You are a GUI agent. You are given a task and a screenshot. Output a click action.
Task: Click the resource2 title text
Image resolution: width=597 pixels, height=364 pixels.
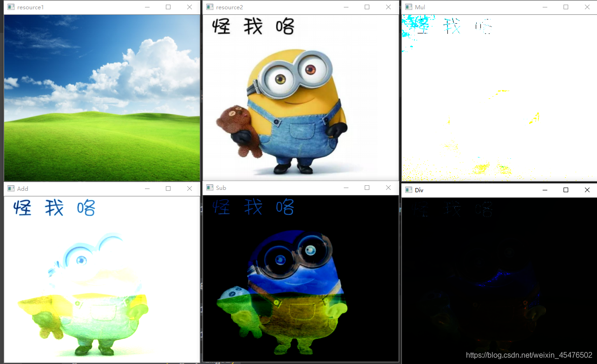coord(230,7)
